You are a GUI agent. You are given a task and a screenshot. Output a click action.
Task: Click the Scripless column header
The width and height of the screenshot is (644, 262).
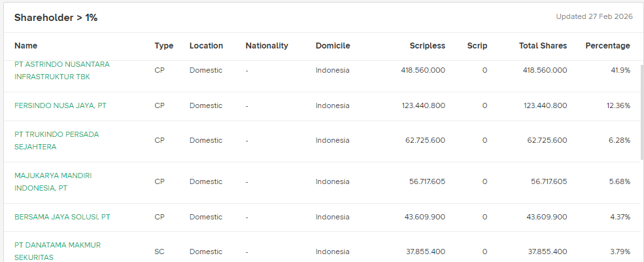[427, 46]
